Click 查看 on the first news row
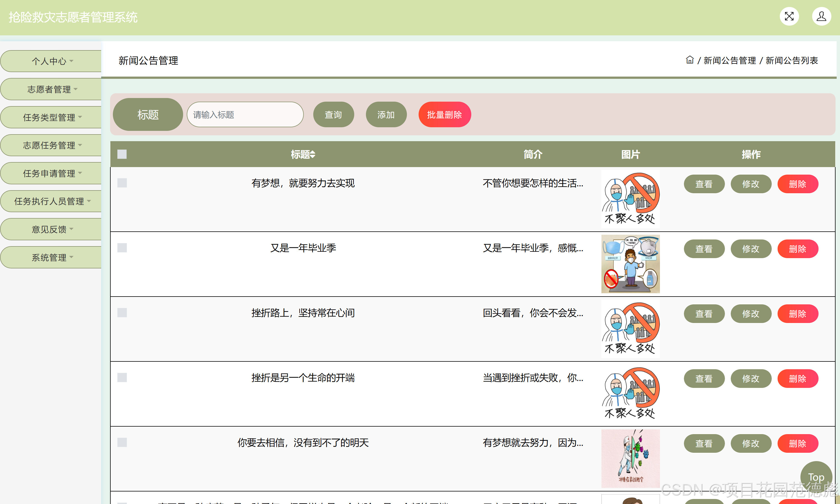Screen dimensions: 840x504 tap(704, 184)
